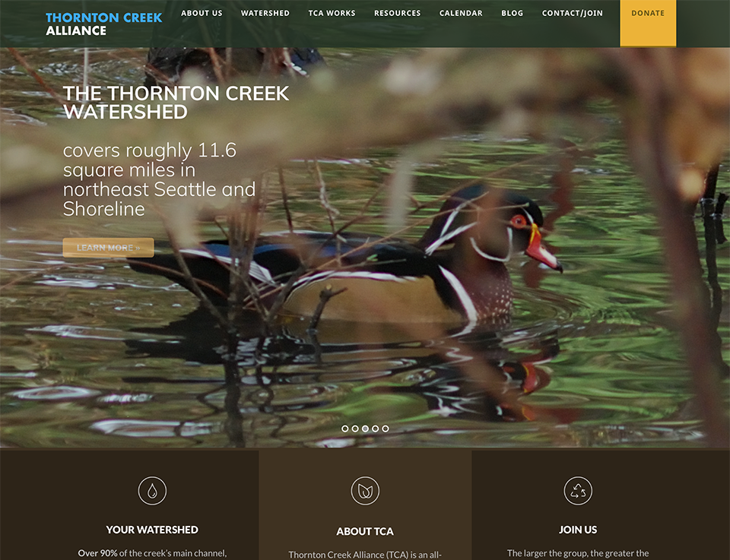
Task: Open the TCA Works menu
Action: point(332,13)
